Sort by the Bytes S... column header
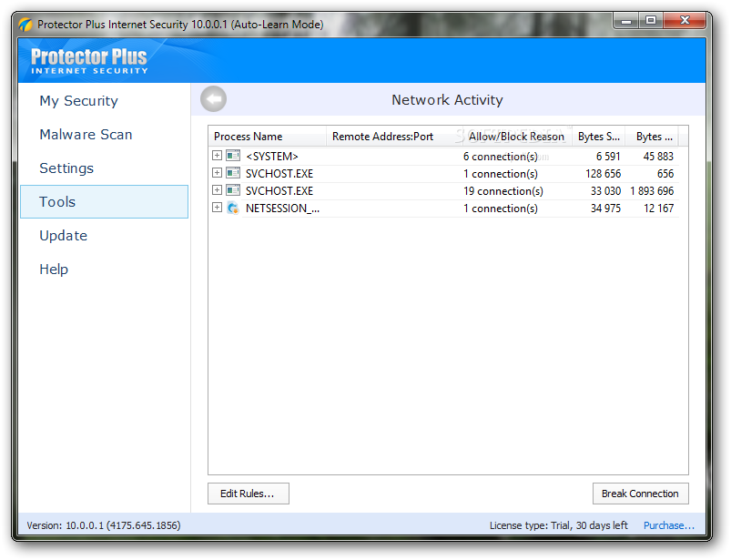Screen dimensions: 731x560 (599, 137)
